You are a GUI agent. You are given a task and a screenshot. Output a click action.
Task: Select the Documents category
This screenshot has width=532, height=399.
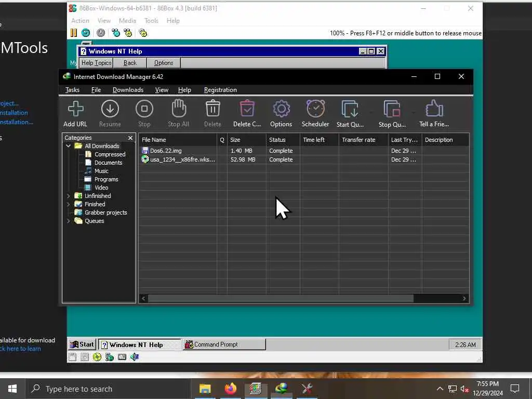(108, 163)
